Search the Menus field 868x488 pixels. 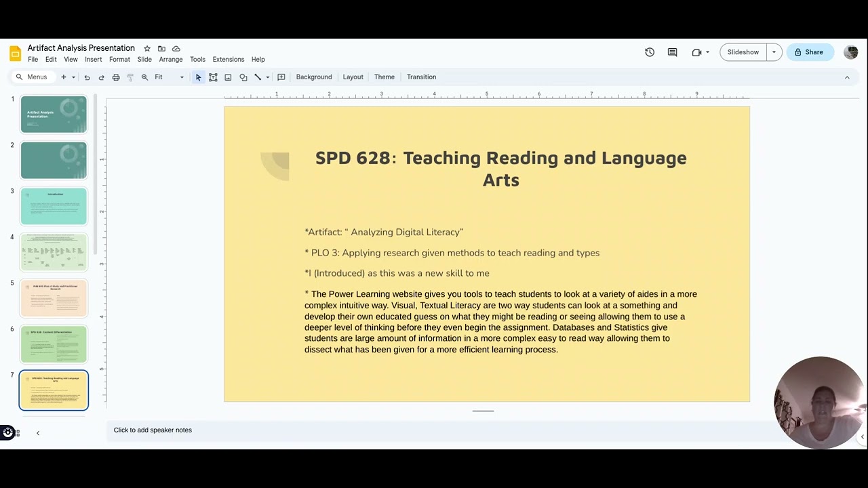[32, 77]
